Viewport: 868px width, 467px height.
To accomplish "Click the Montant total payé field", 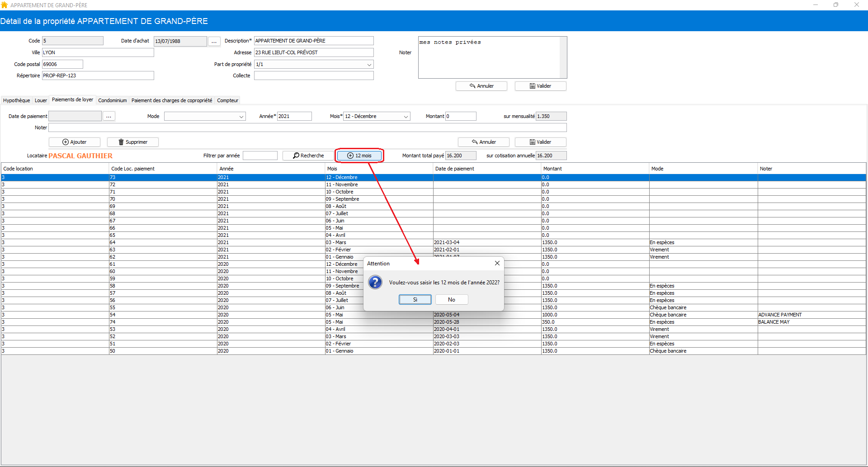I will coord(461,156).
